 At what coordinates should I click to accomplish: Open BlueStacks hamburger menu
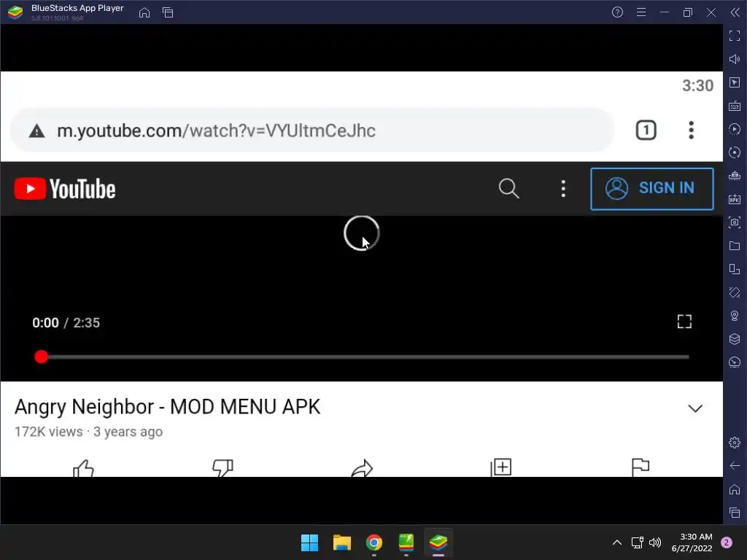click(x=641, y=12)
